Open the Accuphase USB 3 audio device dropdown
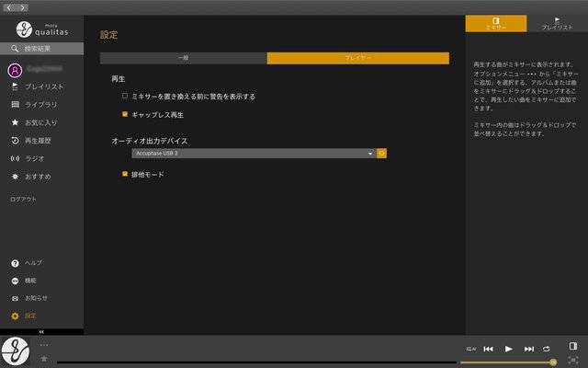 pos(254,154)
